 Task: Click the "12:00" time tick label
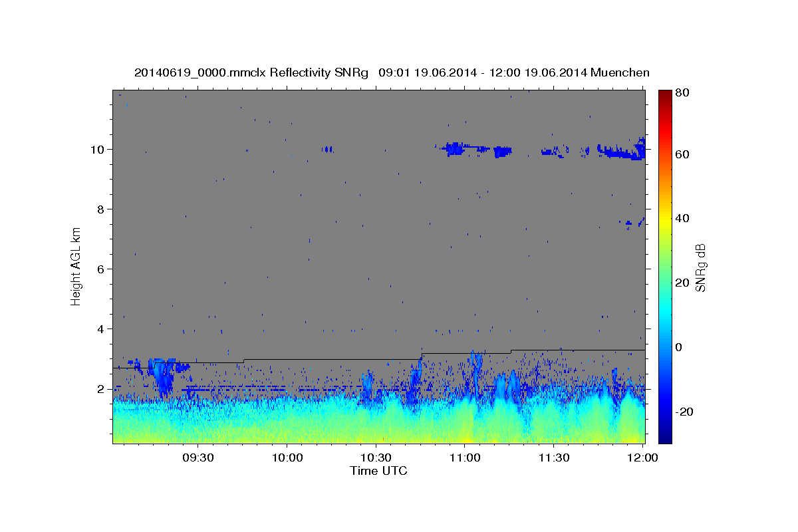click(x=643, y=458)
